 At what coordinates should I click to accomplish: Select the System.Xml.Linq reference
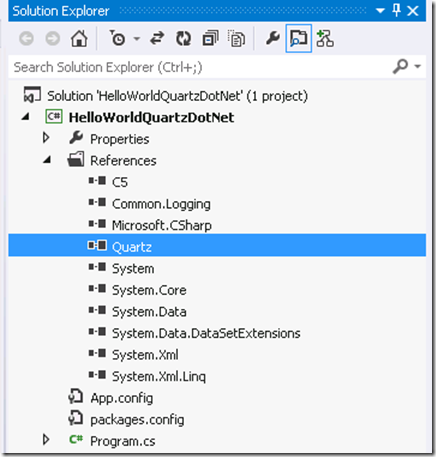click(x=159, y=377)
